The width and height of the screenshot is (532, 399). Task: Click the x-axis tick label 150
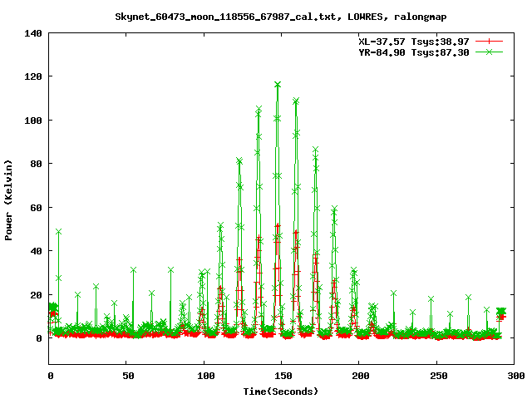coord(283,376)
